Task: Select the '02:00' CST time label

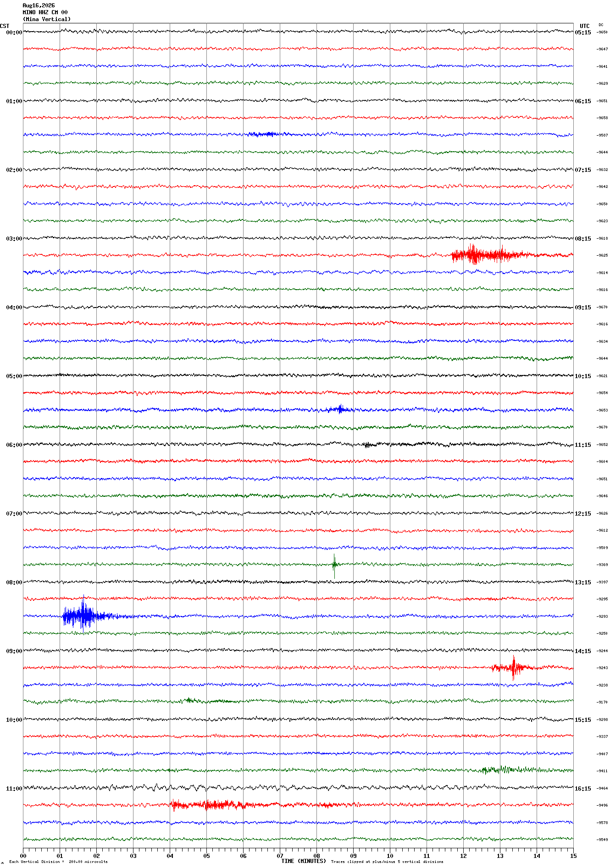Action: (14, 170)
